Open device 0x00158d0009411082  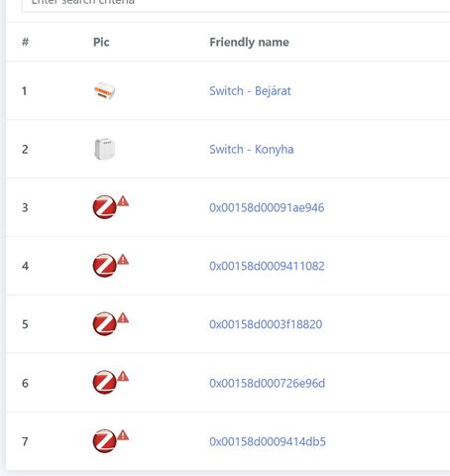point(267,266)
